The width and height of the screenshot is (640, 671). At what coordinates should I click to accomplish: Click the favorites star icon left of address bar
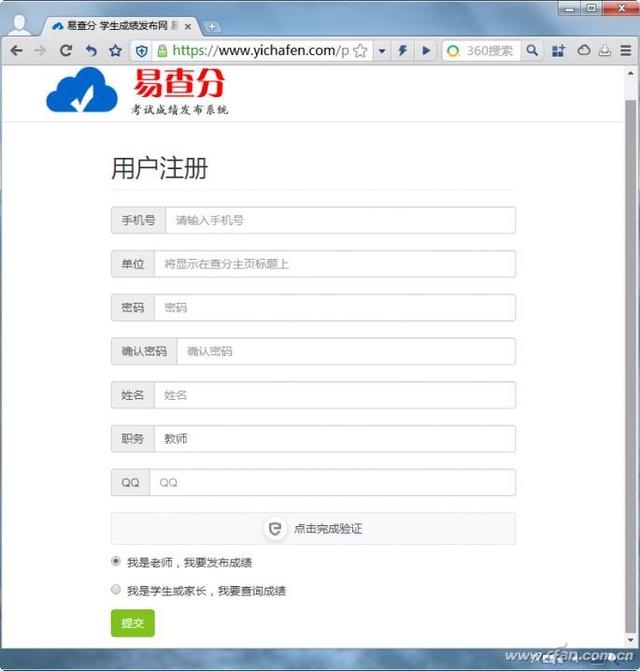[x=116, y=50]
